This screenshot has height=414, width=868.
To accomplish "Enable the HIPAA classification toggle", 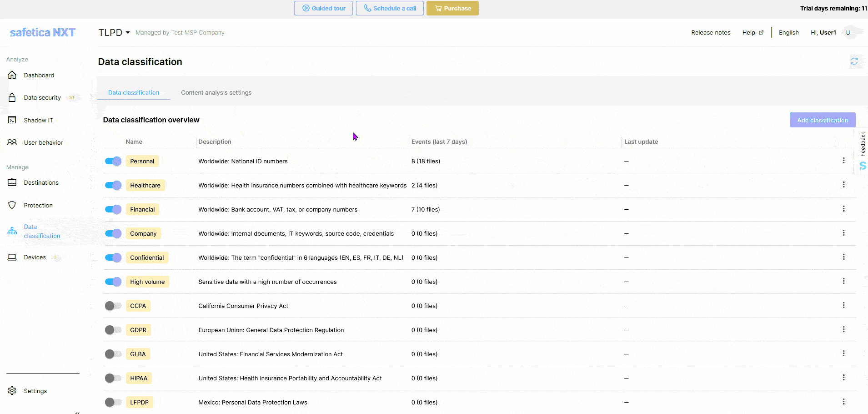I will [x=113, y=378].
